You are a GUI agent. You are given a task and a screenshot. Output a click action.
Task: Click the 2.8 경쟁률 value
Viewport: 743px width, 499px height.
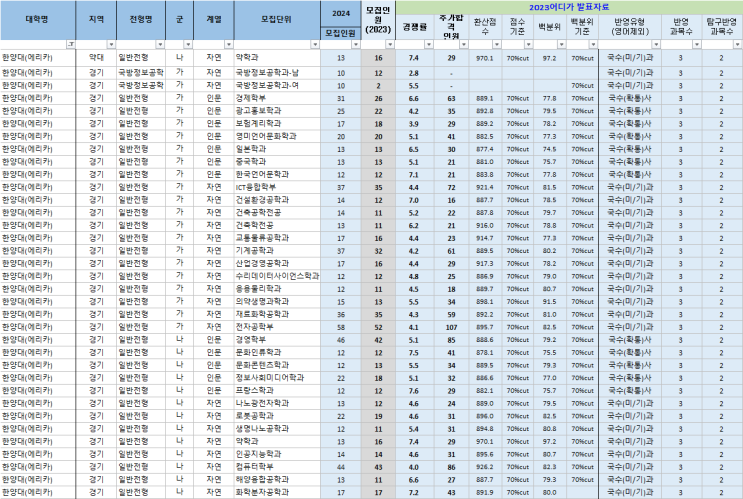(x=414, y=73)
